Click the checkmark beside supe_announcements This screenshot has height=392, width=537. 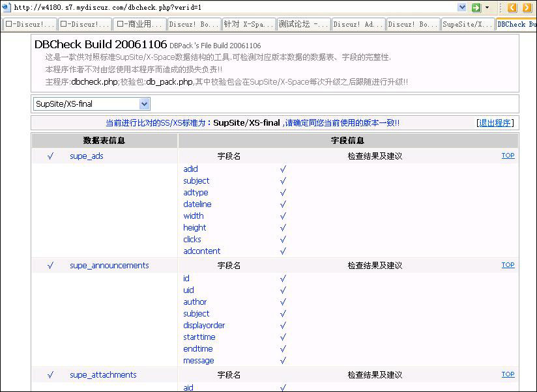tap(51, 266)
